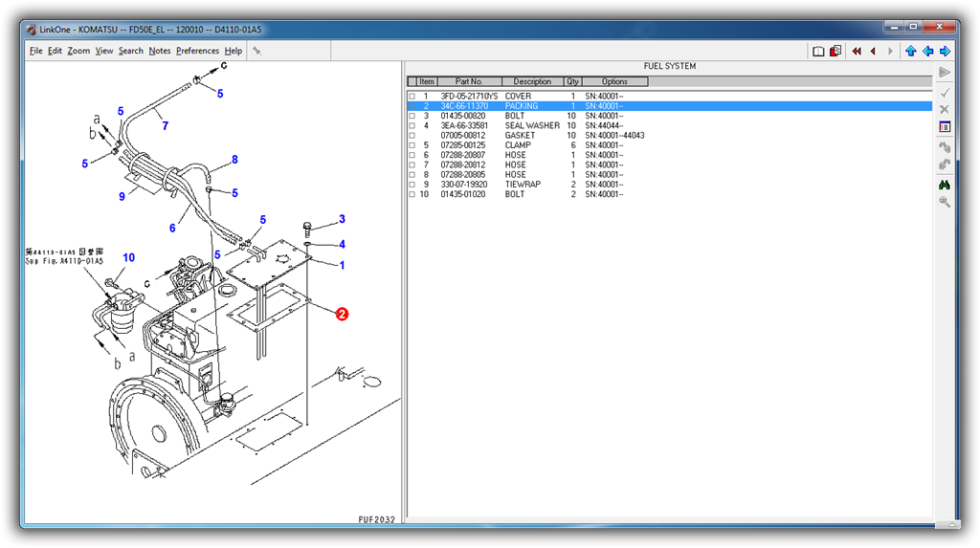Viewport: 980px width, 548px height.
Task: Click the green binoculars search icon
Action: (945, 185)
